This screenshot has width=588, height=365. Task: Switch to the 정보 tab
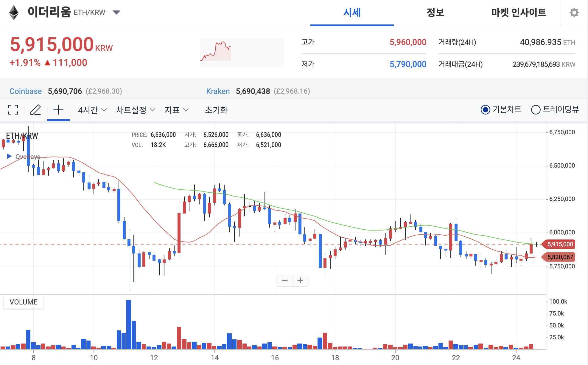[435, 13]
